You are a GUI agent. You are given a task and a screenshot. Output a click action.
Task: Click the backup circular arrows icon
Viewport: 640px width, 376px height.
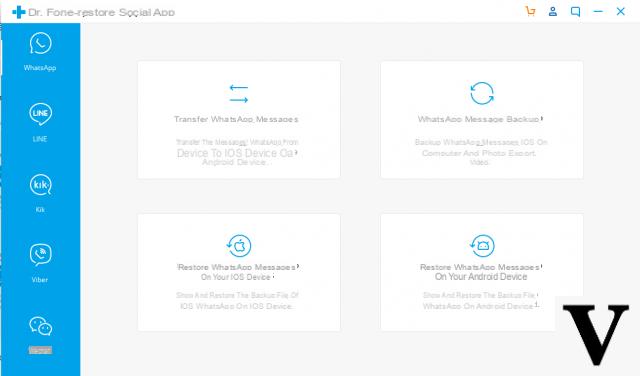pyautogui.click(x=482, y=93)
